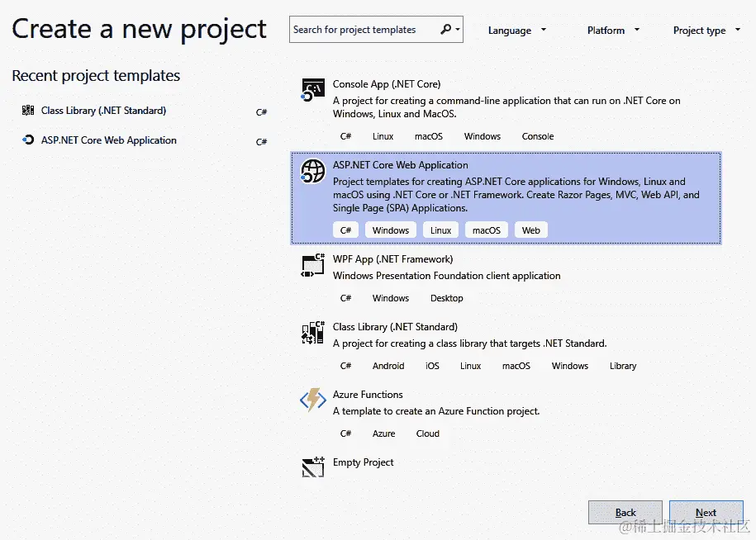Click the C# label beside recent ASP.NET Core entry

[x=261, y=142]
